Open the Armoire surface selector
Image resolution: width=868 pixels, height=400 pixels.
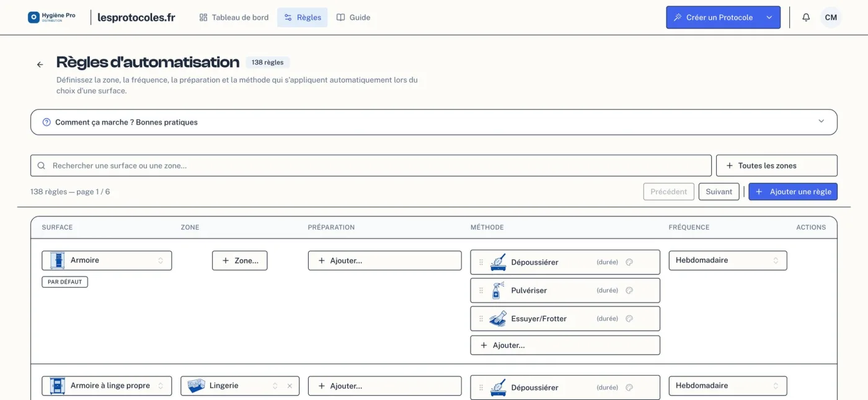click(x=107, y=260)
